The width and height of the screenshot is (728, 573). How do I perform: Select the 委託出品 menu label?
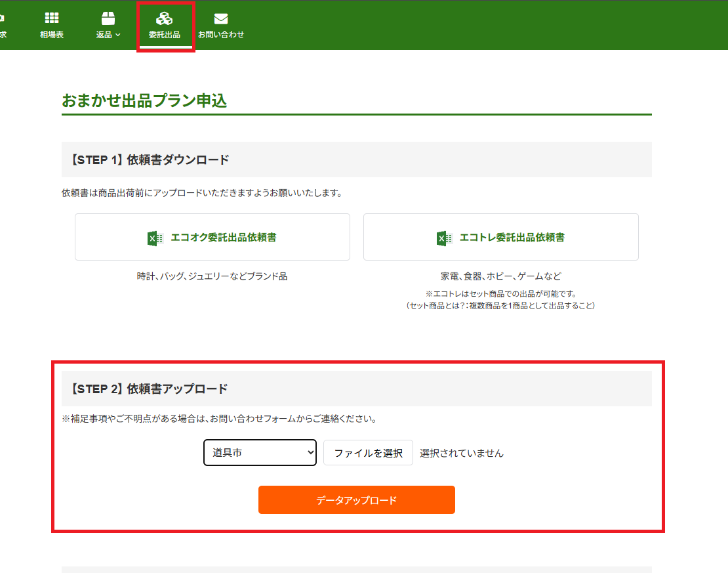click(165, 35)
